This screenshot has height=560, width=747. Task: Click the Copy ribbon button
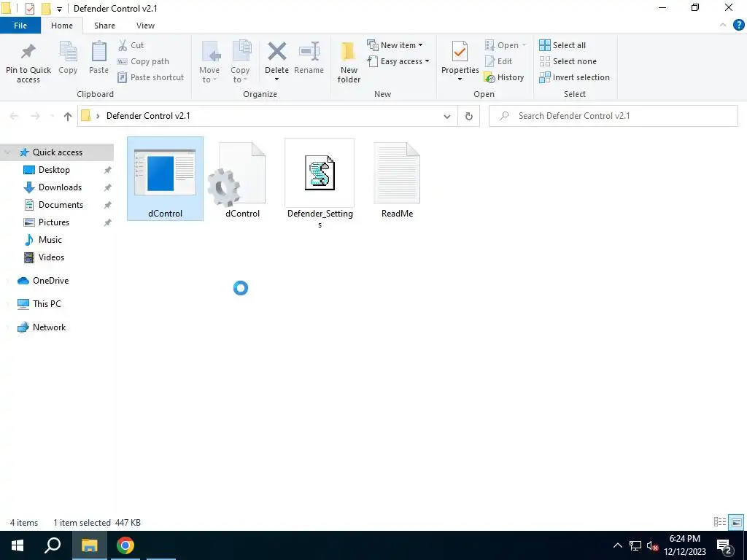coord(68,58)
